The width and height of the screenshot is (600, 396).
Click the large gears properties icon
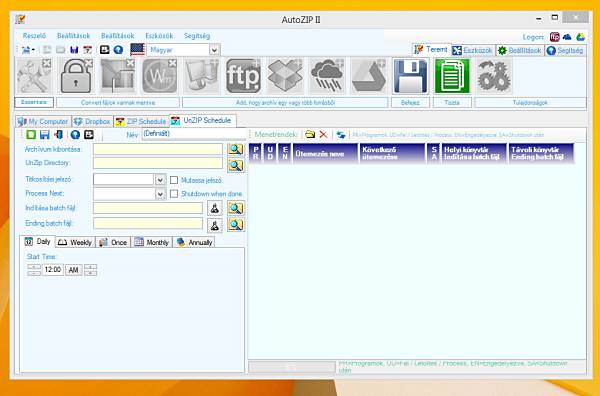494,76
